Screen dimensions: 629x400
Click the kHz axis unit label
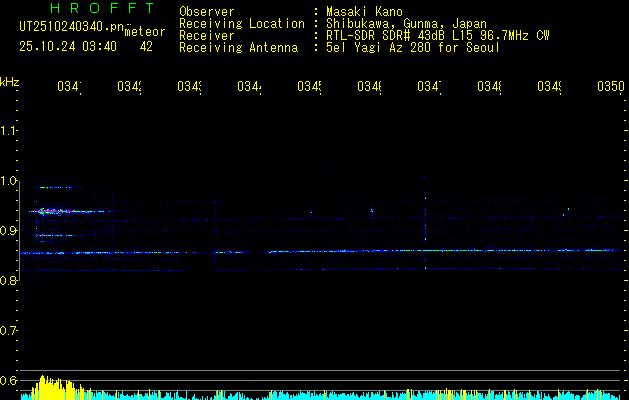(x=10, y=82)
